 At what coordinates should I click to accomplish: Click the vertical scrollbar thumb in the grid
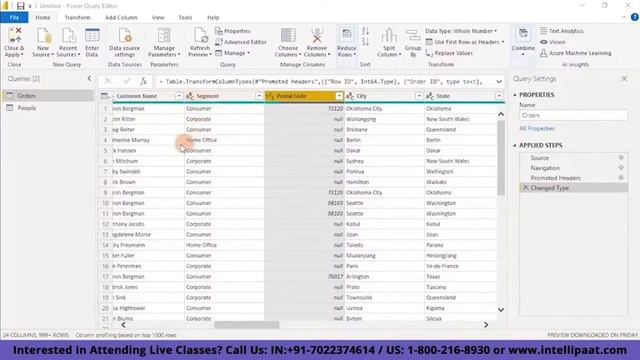pyautogui.click(x=501, y=158)
